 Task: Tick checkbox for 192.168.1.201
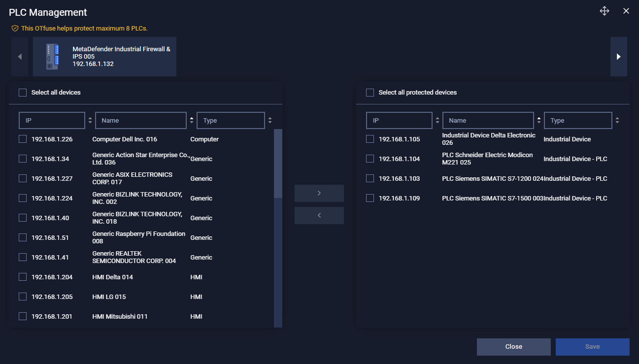point(23,316)
